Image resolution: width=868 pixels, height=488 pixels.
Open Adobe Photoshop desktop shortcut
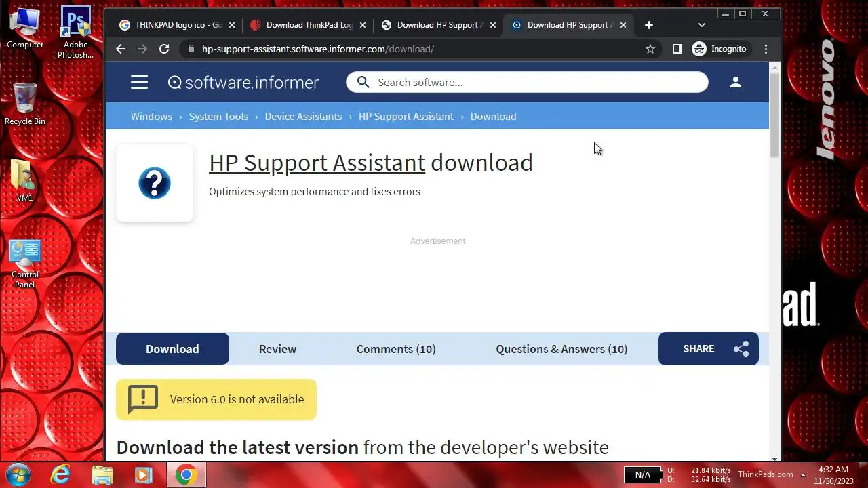pyautogui.click(x=75, y=33)
